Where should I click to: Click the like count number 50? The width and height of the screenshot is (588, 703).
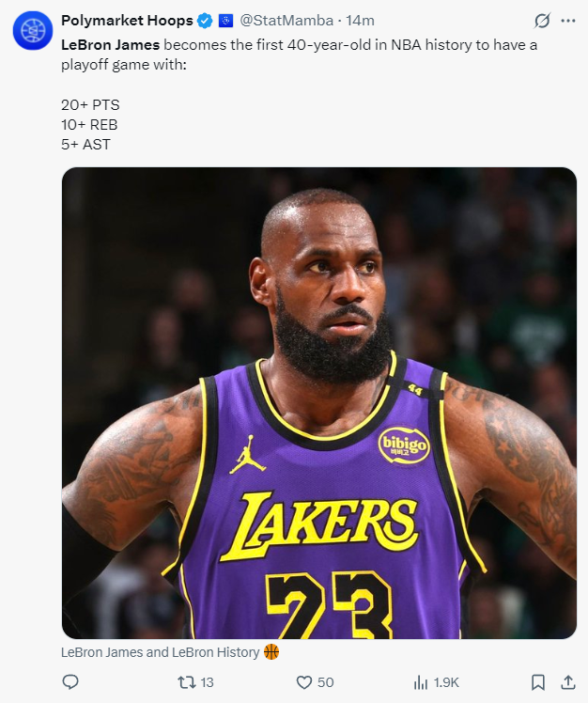325,682
